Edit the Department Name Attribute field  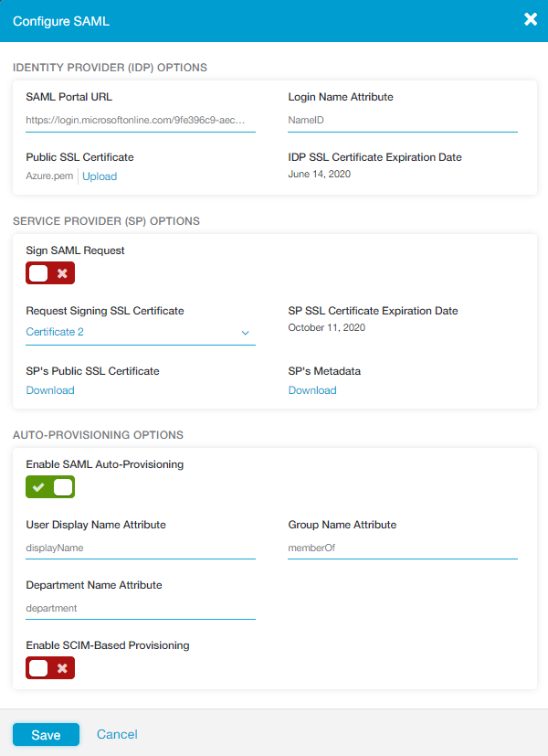pyautogui.click(x=137, y=608)
